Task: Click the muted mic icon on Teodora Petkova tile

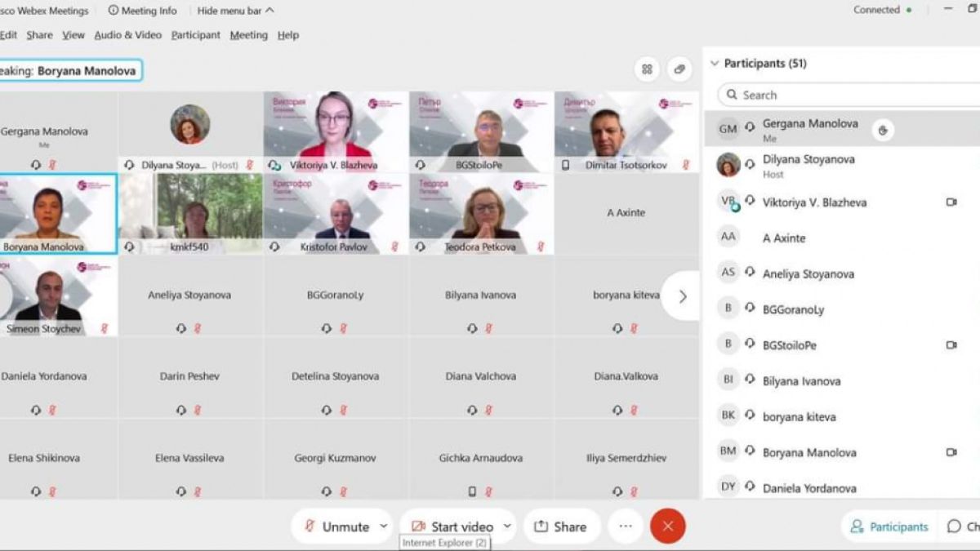Action: pyautogui.click(x=539, y=247)
